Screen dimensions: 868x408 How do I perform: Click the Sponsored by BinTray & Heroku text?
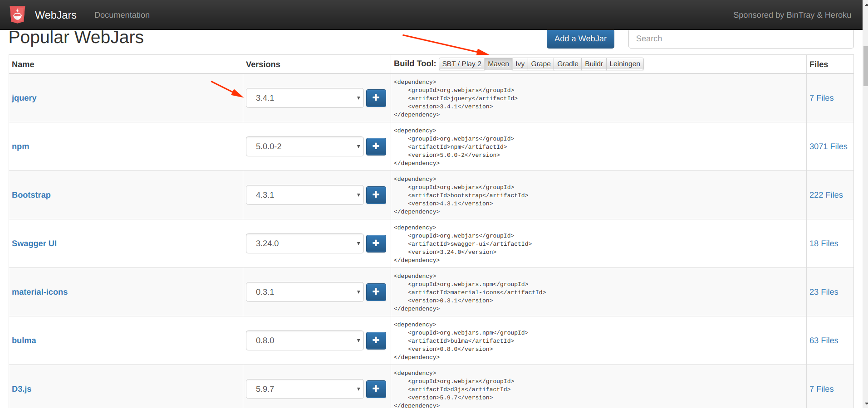[x=792, y=15]
